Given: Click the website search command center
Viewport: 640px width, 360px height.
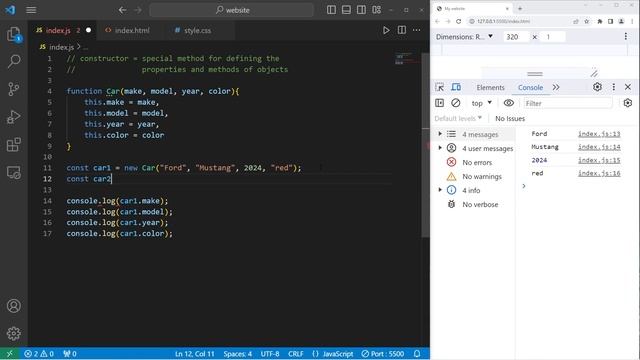Looking at the screenshot, I should pos(232,10).
